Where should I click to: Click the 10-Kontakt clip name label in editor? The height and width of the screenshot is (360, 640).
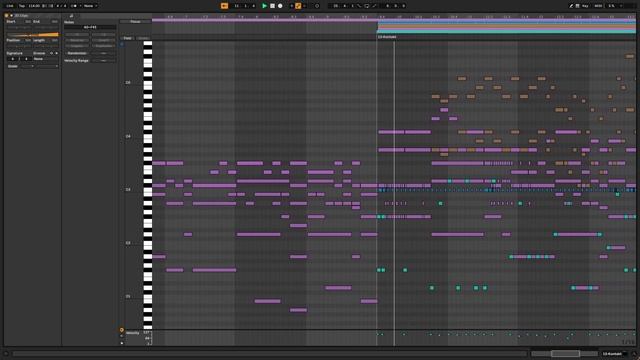387,37
